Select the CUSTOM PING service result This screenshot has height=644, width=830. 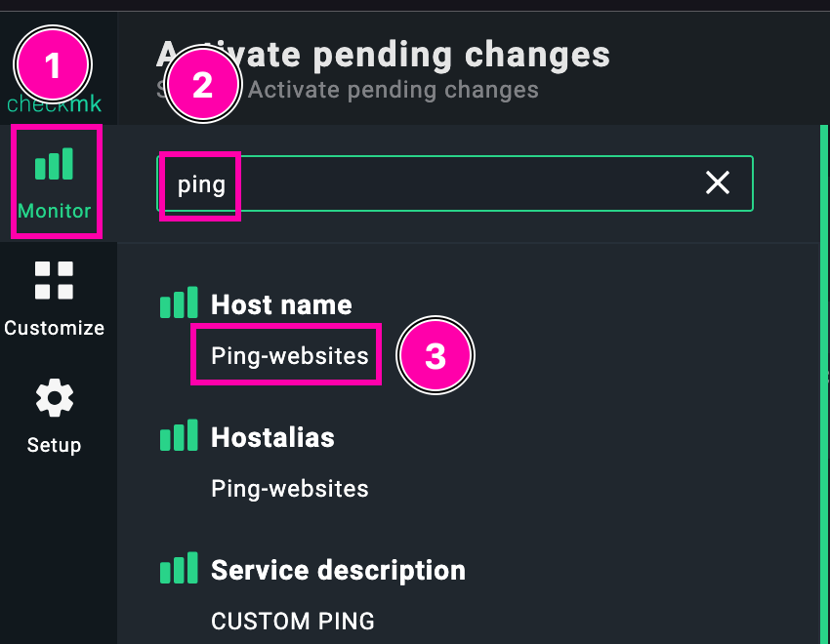[293, 621]
